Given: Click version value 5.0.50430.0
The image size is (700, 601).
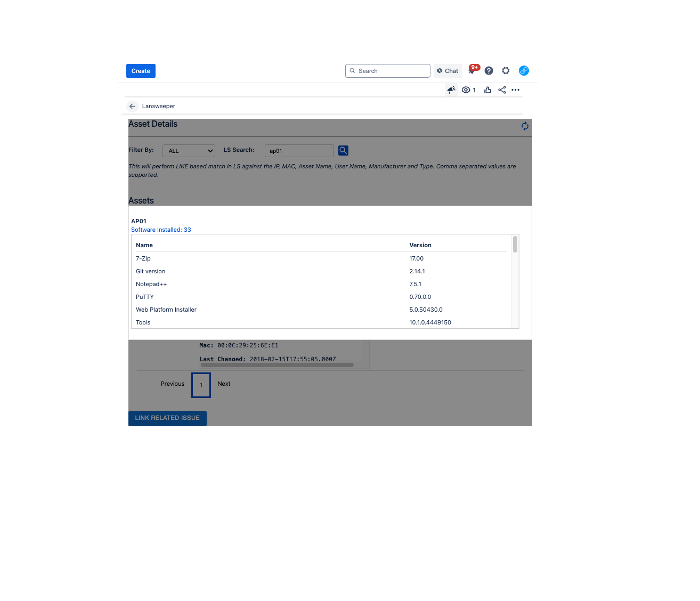Looking at the screenshot, I should (x=426, y=310).
